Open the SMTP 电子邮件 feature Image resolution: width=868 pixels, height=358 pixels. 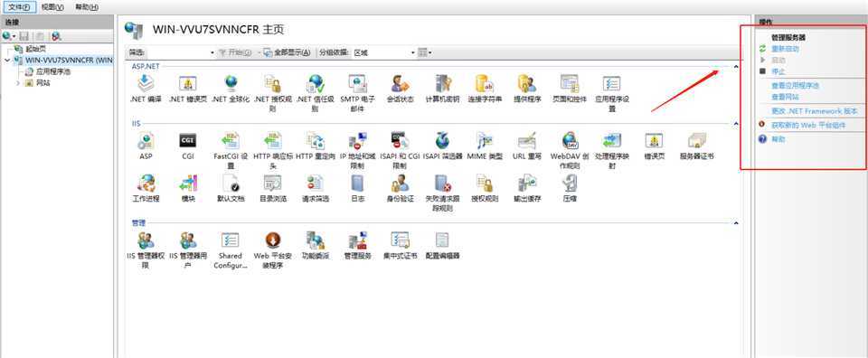click(x=357, y=93)
